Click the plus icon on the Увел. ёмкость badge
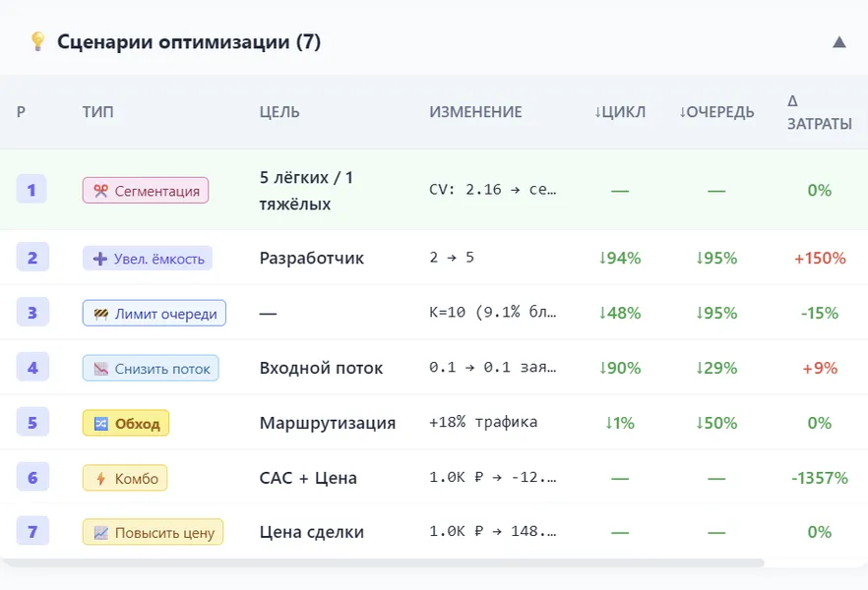This screenshot has height=590, width=868. click(x=98, y=258)
